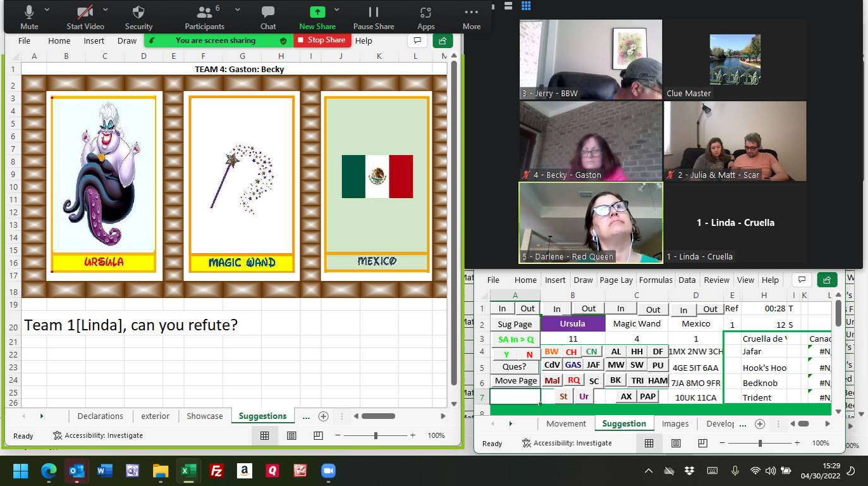The width and height of the screenshot is (868, 486).
Task: Click the PAP button in right Excel sheet
Action: coord(647,397)
